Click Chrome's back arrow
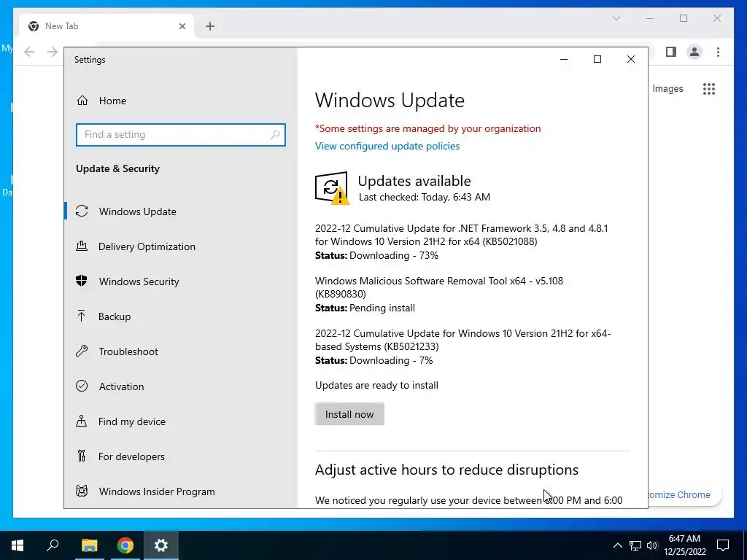 coord(29,52)
